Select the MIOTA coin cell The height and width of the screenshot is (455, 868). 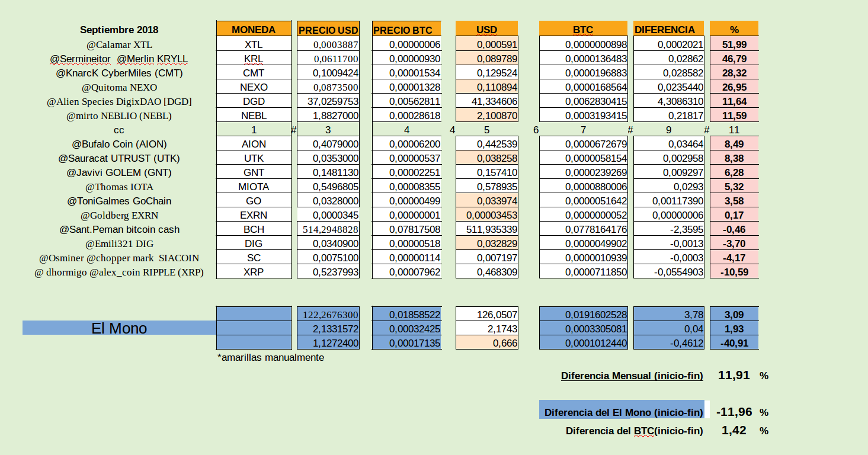[254, 187]
